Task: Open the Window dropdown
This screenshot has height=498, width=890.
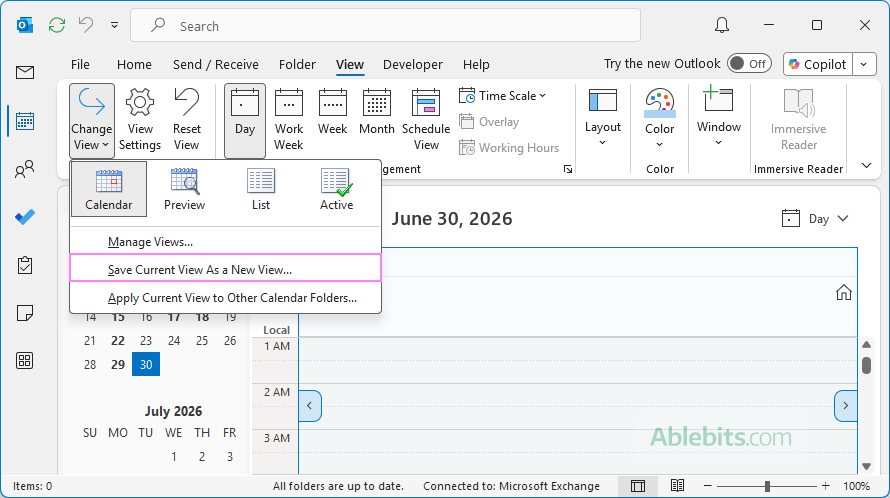Action: click(x=719, y=116)
